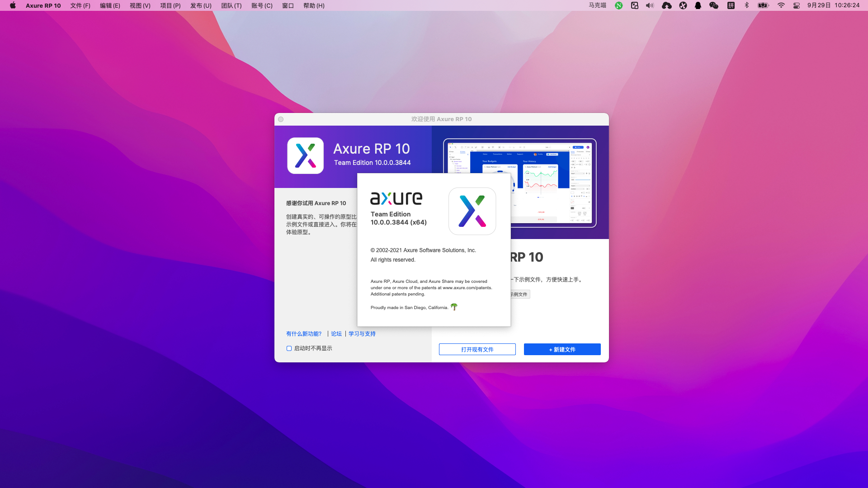Click the 10.0.0.3844 (x64) version text
Screen dimensions: 868x488
(399, 222)
